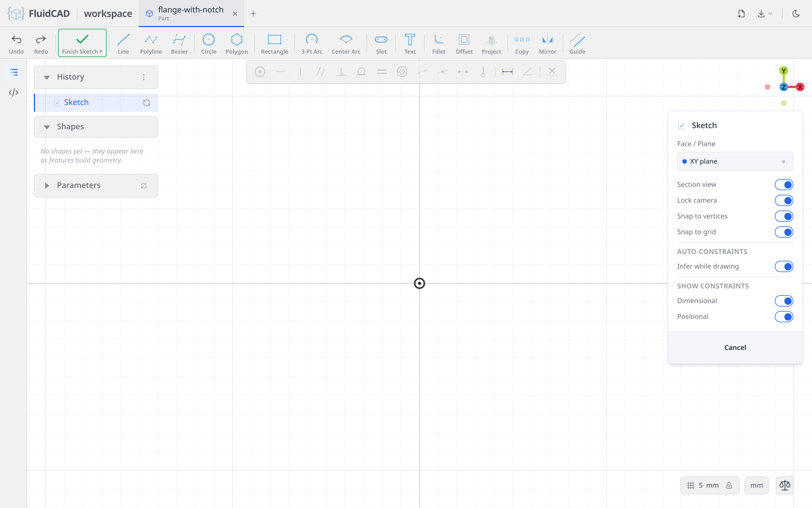Viewport: 812px width, 508px height.
Task: Select the Line tool
Action: [123, 44]
